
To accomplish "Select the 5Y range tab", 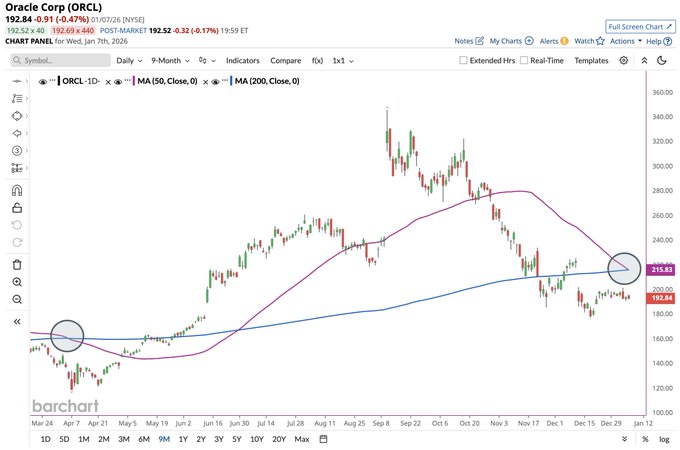I will tap(236, 439).
